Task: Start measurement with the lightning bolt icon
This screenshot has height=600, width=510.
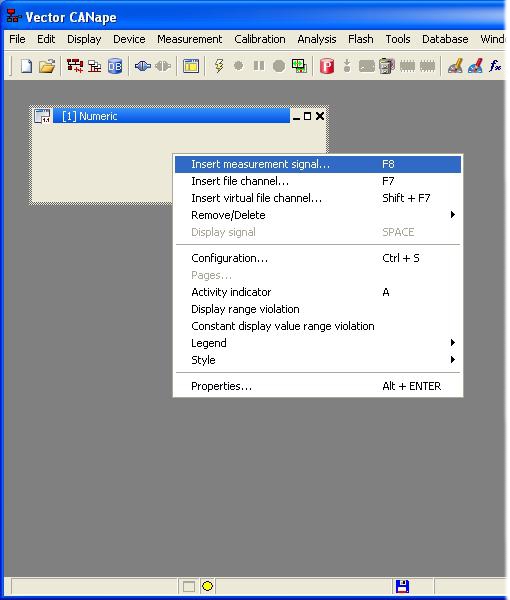Action: pos(219,66)
